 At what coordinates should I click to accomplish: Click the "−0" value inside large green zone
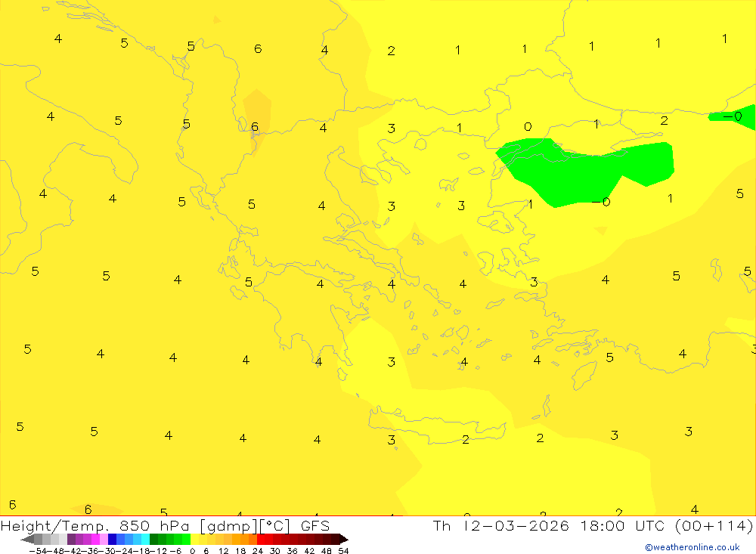tap(601, 202)
